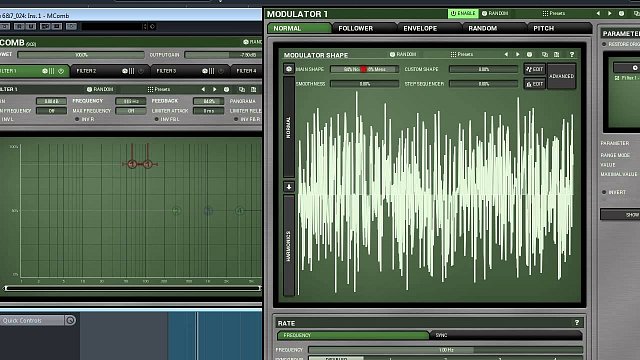Adjust the Rate Frequency 100 Hz slider
The height and width of the screenshot is (360, 640).
tap(446, 350)
